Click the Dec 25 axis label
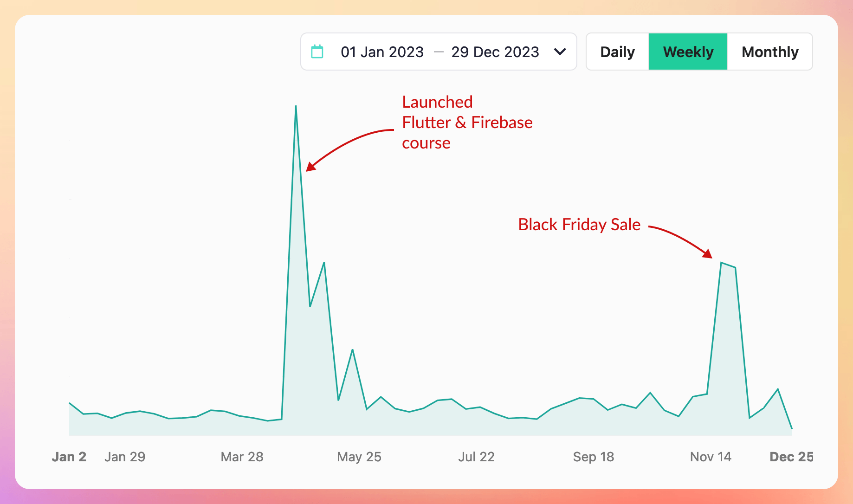The image size is (853, 504). pos(791,457)
